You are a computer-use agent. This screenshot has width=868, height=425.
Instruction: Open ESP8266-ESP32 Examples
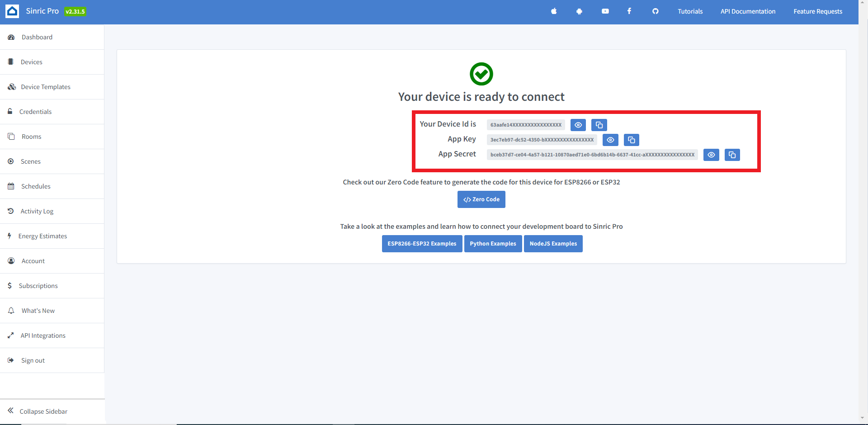(x=422, y=244)
